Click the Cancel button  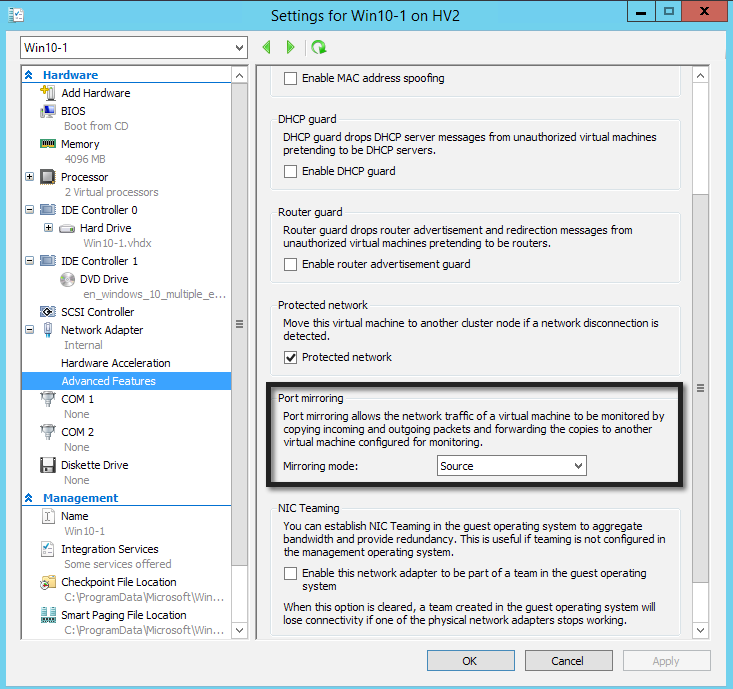point(568,661)
